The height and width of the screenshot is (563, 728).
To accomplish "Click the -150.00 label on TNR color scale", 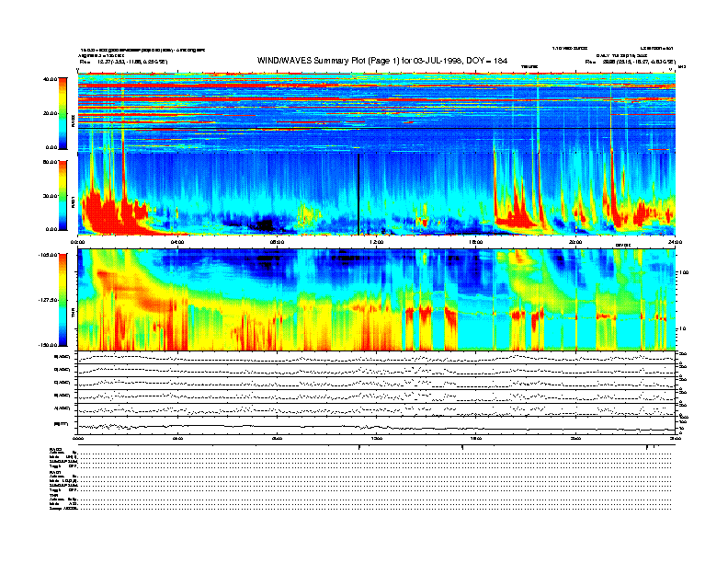I will [48, 345].
